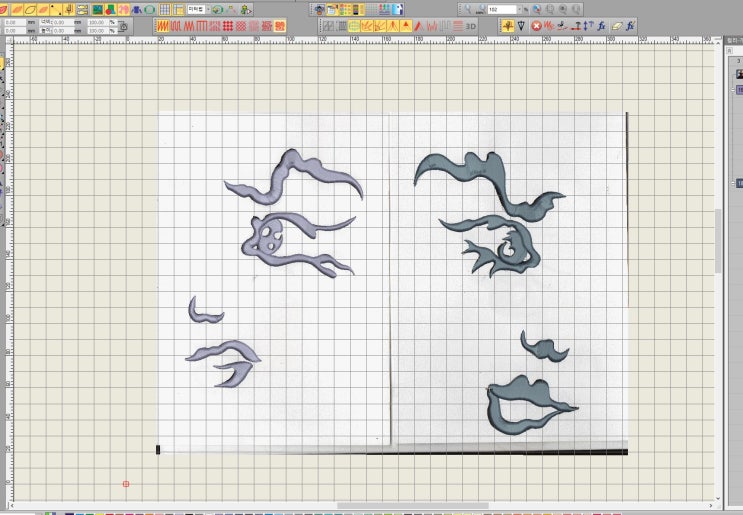Click the red horizontal lines icon
The image size is (743, 515).
pos(458,26)
